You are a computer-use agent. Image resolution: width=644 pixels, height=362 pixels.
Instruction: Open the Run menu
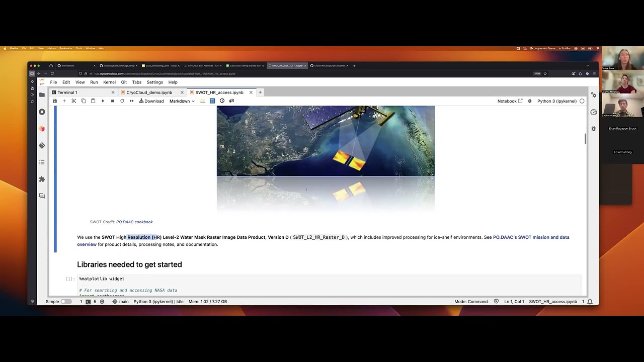[94, 82]
